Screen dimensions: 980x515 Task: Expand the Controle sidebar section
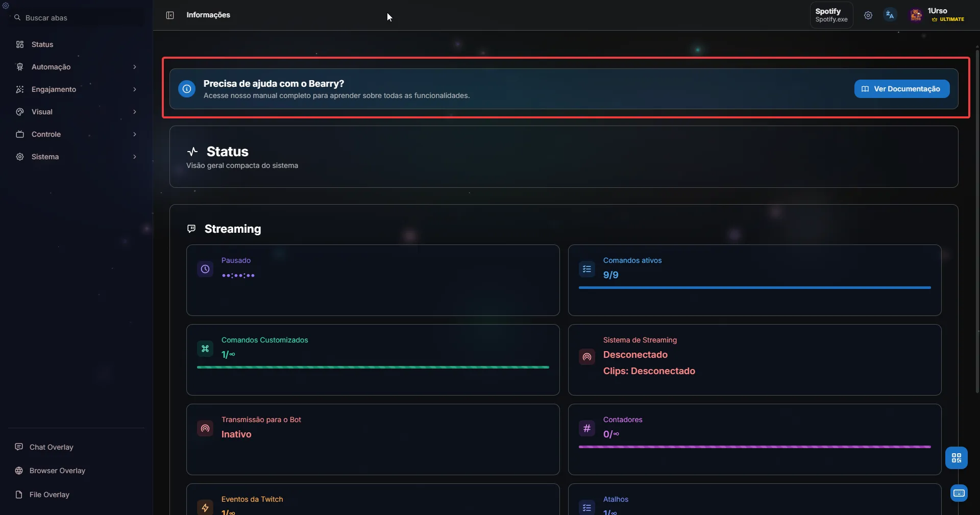(77, 134)
